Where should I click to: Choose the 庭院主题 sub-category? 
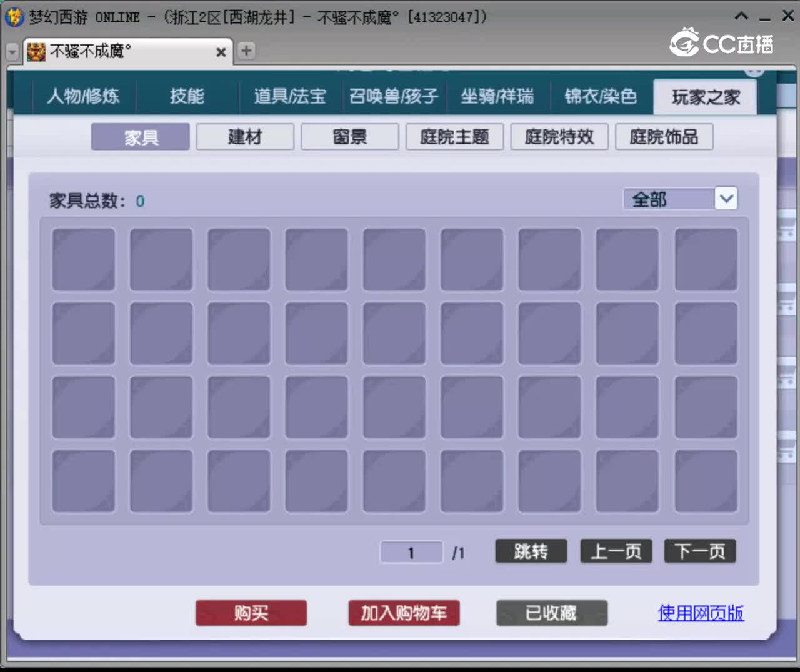point(454,137)
